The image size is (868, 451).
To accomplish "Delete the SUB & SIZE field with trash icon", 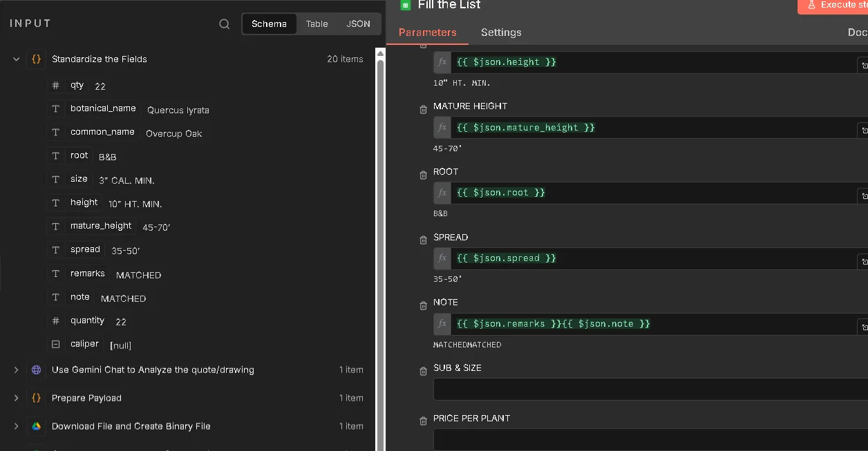I will click(x=423, y=372).
